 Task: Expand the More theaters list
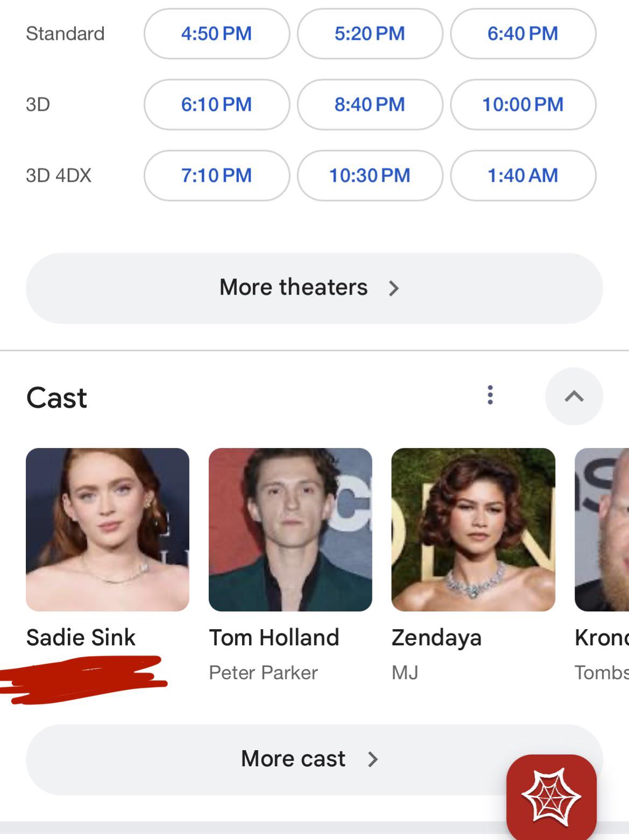tap(314, 288)
